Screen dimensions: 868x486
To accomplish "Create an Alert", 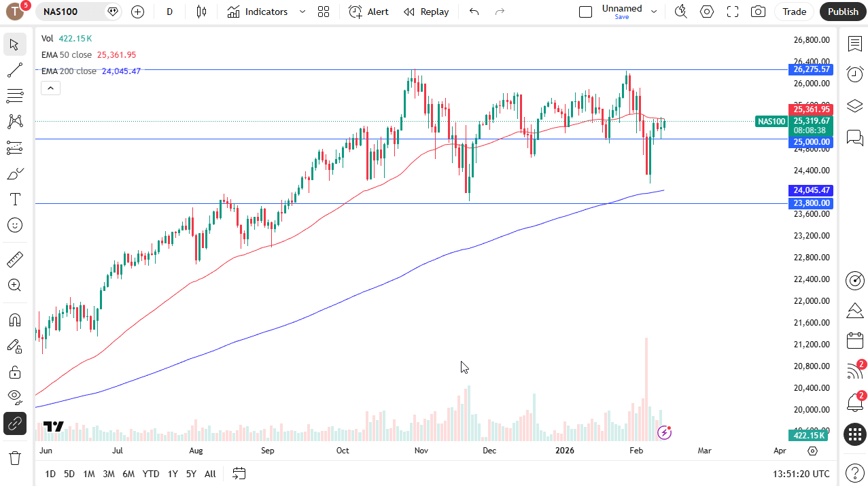I will (x=369, y=12).
